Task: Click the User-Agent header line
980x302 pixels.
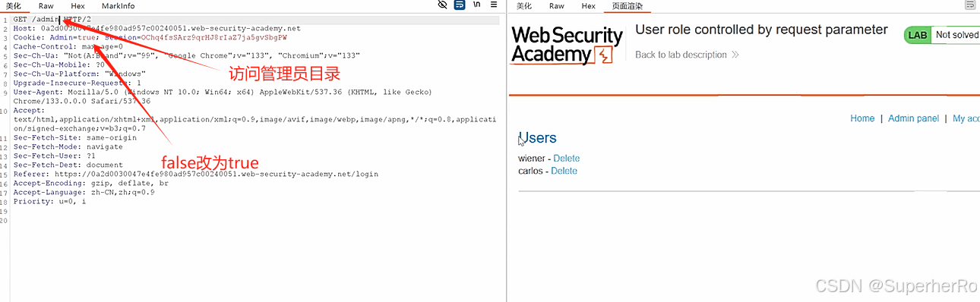Action: click(x=223, y=96)
